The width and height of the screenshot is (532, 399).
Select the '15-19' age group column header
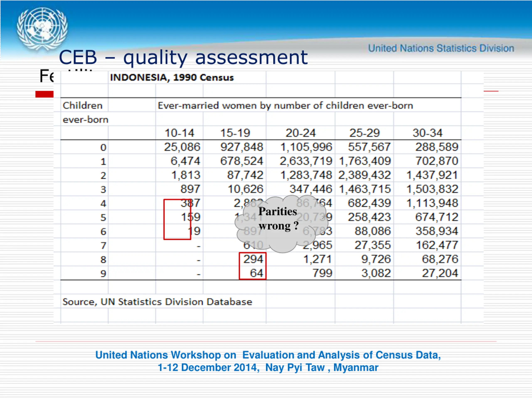(235, 133)
